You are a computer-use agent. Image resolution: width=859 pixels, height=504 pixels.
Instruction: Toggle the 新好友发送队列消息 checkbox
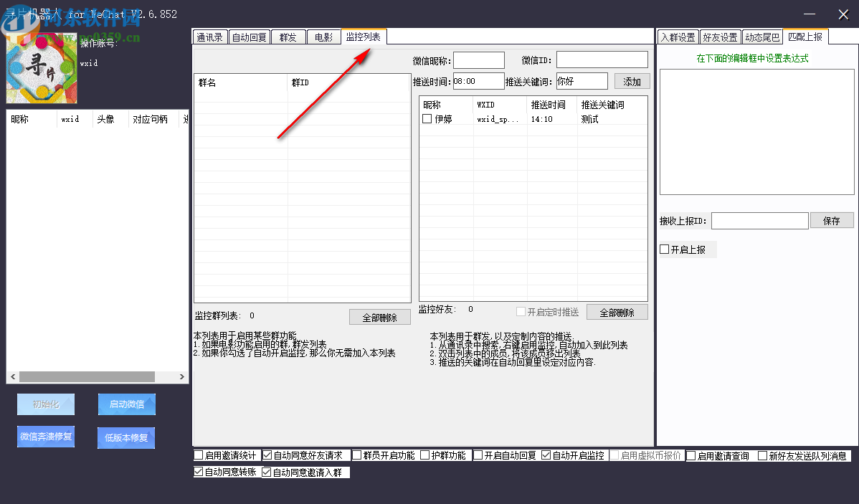click(x=763, y=456)
